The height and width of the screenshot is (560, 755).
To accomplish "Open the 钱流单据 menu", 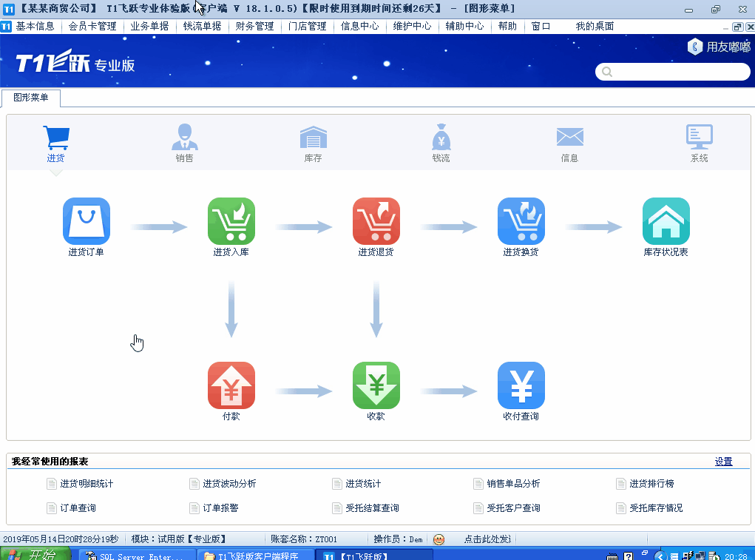I will coord(202,26).
